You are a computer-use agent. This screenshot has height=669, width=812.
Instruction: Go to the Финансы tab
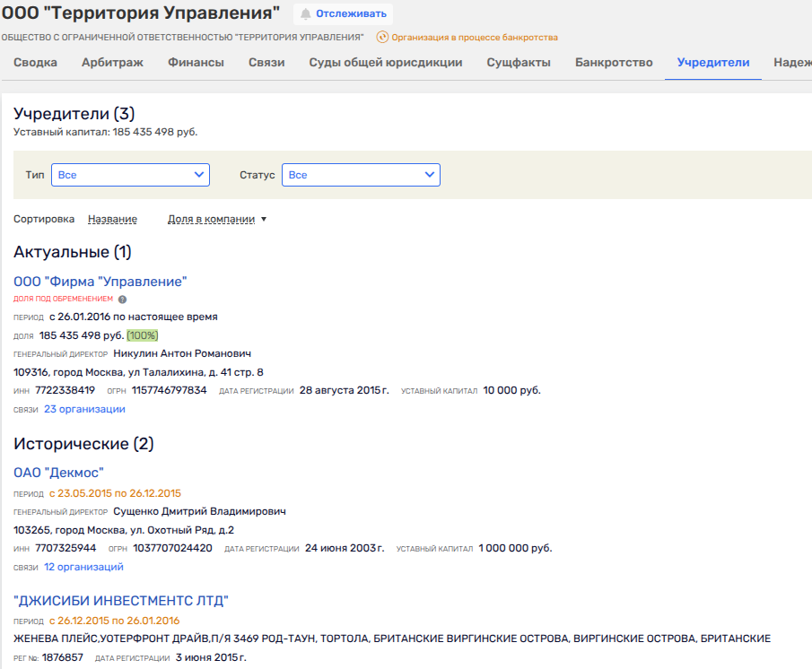coord(196,63)
